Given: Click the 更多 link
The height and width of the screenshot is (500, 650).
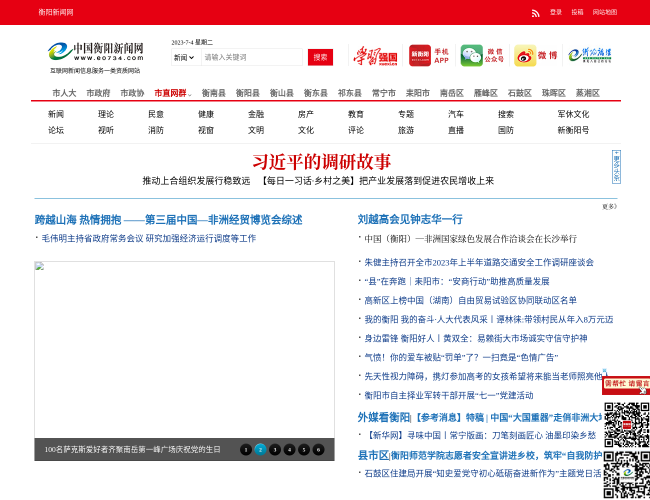Looking at the screenshot, I should [x=609, y=206].
